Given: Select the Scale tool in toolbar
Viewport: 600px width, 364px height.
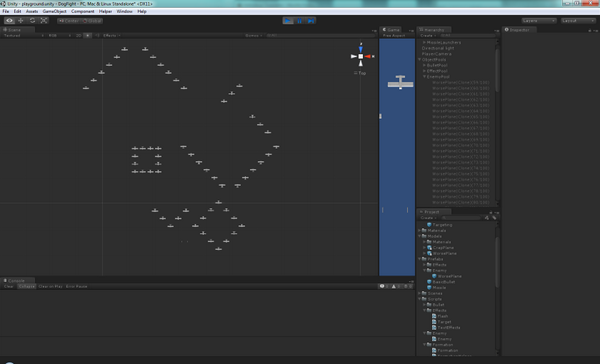Looking at the screenshot, I should pos(44,21).
